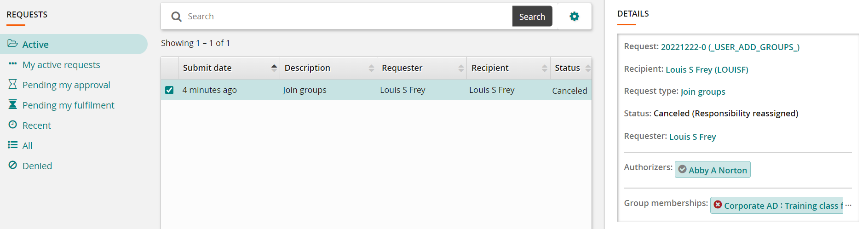Screen dimensions: 868x229
Task: Click the Recent clock icon
Action: [13, 125]
